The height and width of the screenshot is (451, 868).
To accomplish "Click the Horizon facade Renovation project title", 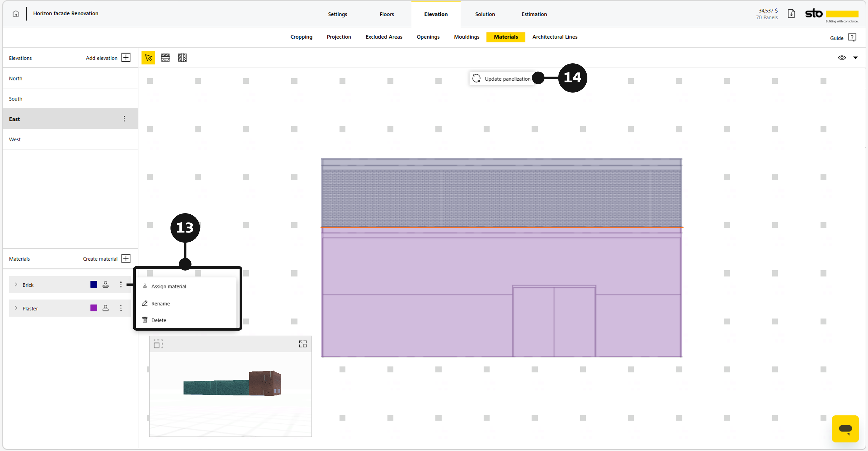I will pos(66,13).
